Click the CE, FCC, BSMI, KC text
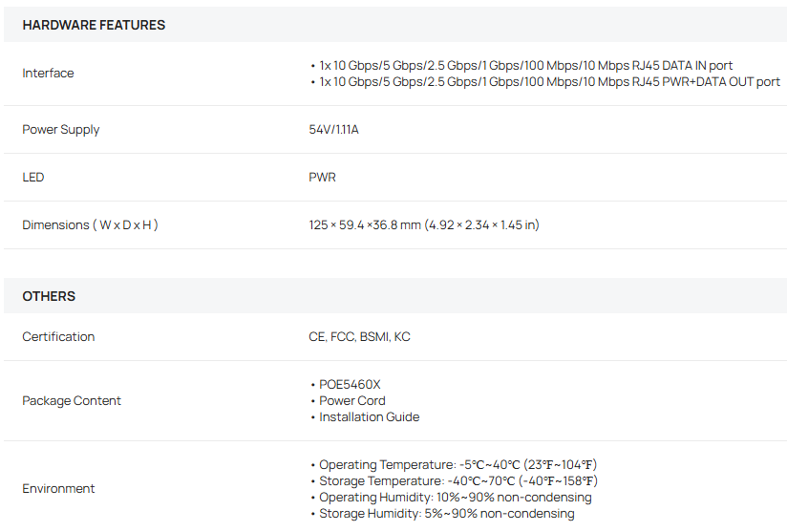 pos(359,337)
